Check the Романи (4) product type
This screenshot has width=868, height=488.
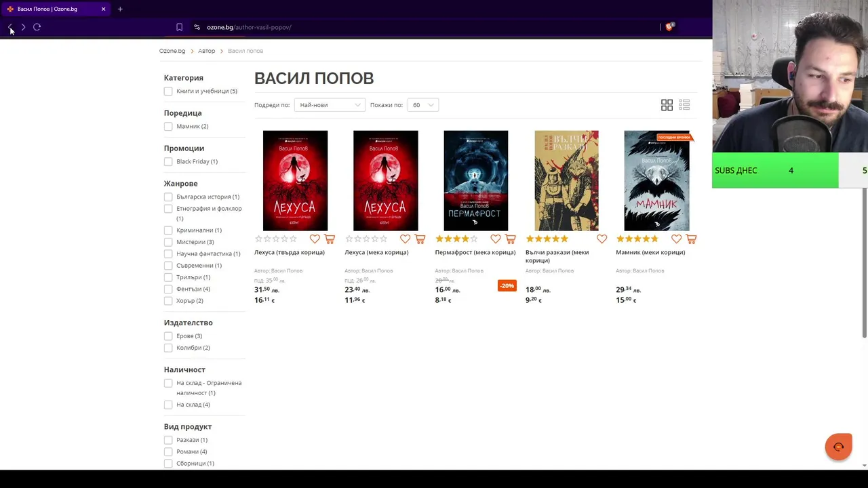[x=168, y=451]
